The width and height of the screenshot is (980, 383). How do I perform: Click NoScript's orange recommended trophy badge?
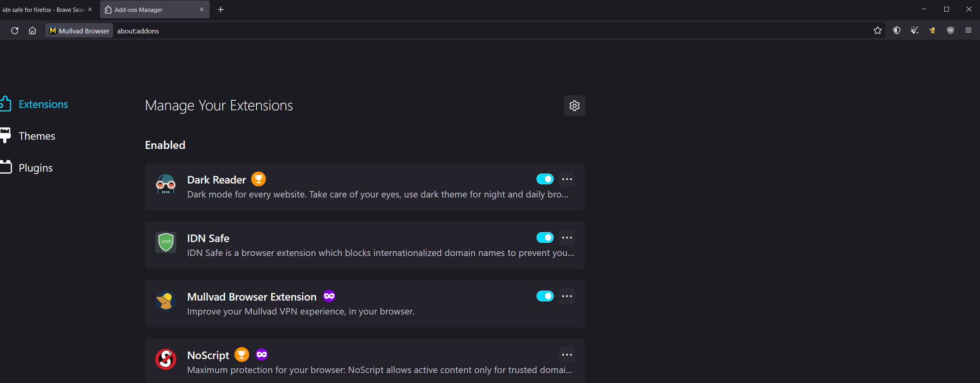pos(242,355)
